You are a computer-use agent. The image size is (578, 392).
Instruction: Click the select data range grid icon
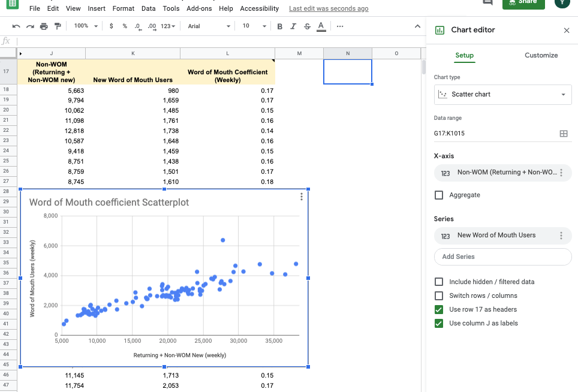tap(563, 134)
